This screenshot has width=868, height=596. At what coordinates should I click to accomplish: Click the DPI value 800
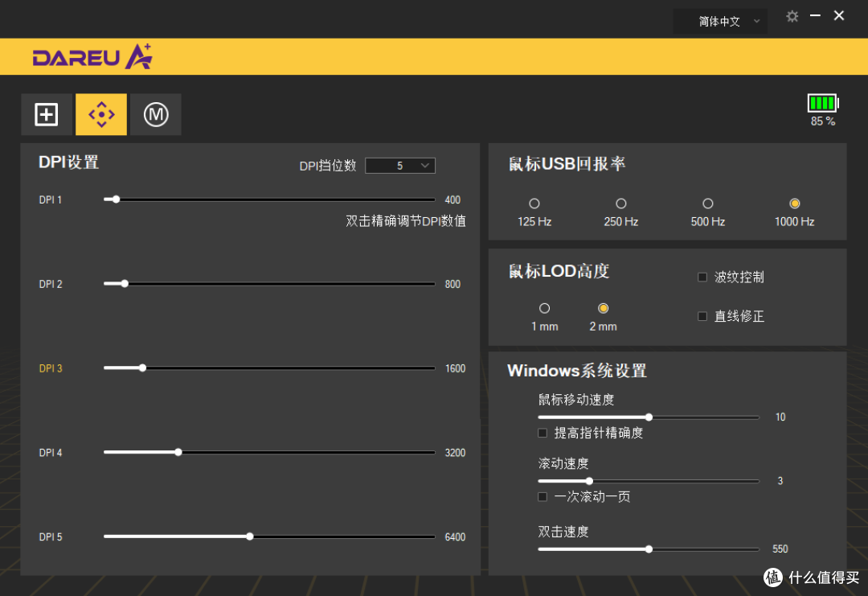click(452, 284)
